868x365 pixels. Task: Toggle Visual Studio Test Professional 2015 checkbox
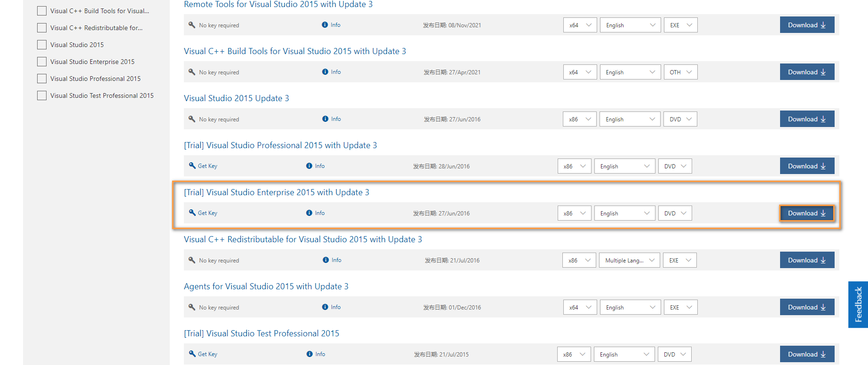coord(42,95)
